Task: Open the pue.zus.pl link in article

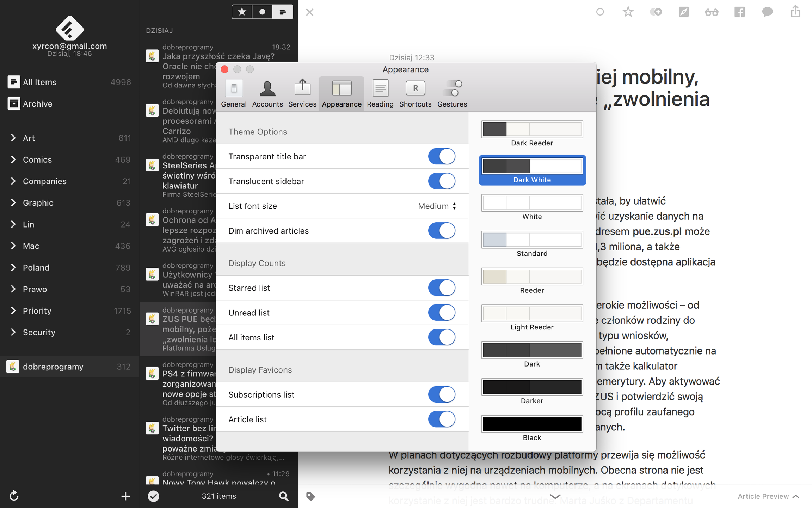Action: pos(657,231)
